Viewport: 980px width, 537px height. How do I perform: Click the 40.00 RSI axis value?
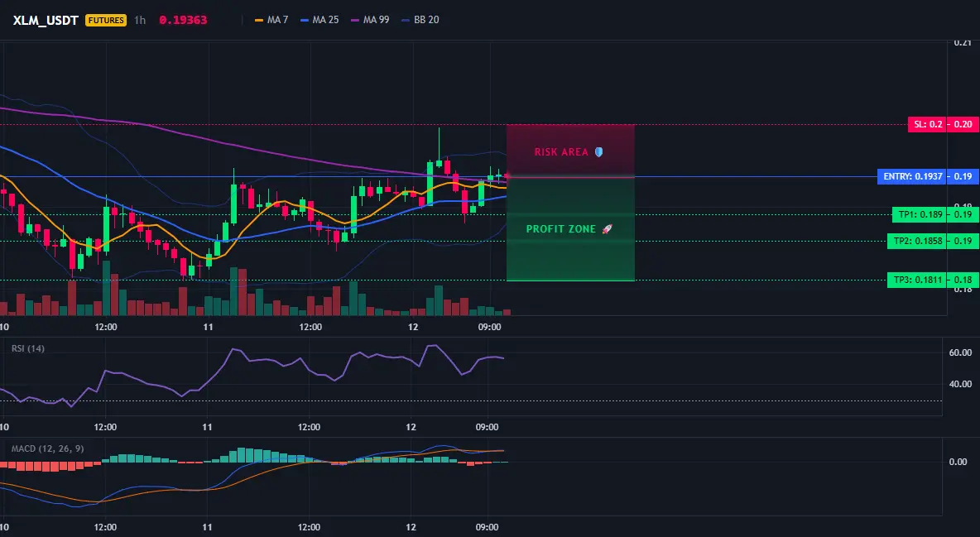[x=960, y=384]
